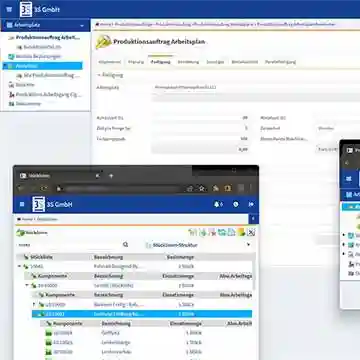Open the Zeiteinheit dropdown showing Stunden
Image resolution: width=360 pixels, height=360 pixels.
(x=337, y=128)
